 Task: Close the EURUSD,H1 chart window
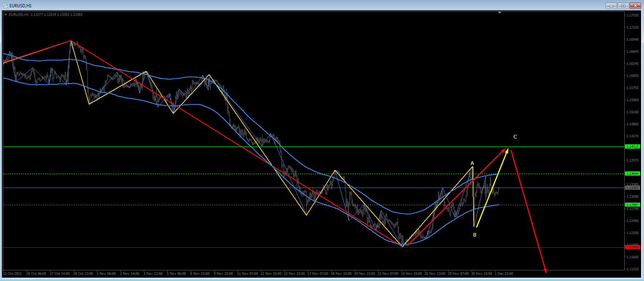(x=635, y=5)
